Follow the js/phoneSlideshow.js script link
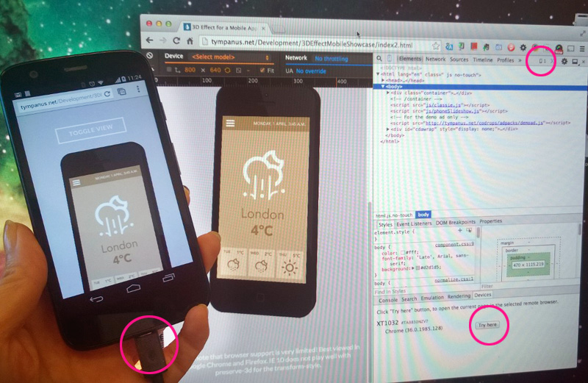The width and height of the screenshot is (588, 383). (x=452, y=111)
